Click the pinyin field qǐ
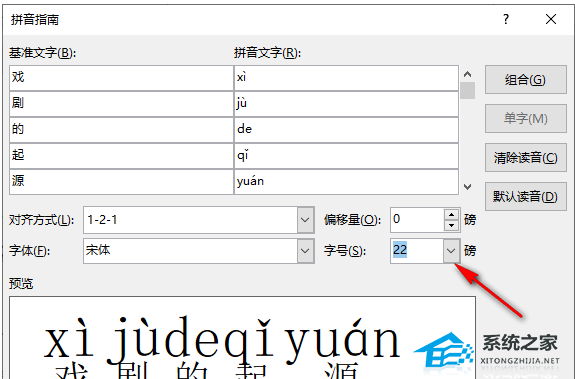This screenshot has height=379, width=575. coord(346,156)
